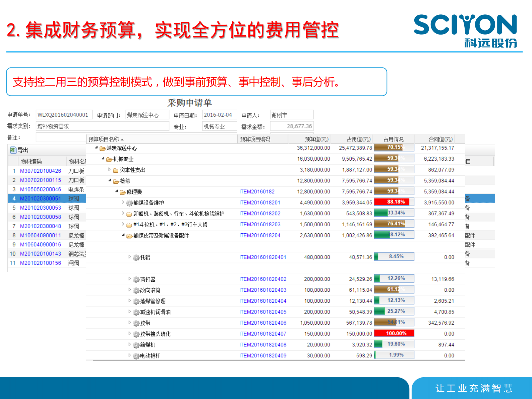Click the 申请部门 field 煤炭配送中心
Viewport: 532px width, 399px height.
147,115
